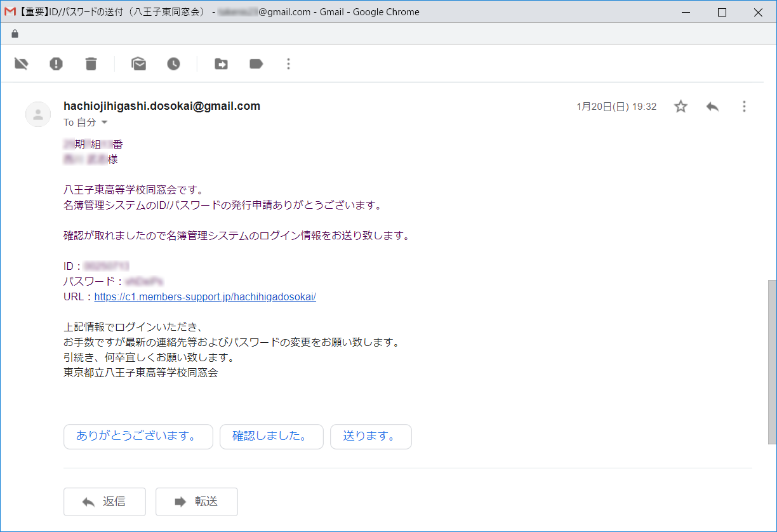Snooze this email with the clock icon
The width and height of the screenshot is (777, 532).
pyautogui.click(x=174, y=63)
